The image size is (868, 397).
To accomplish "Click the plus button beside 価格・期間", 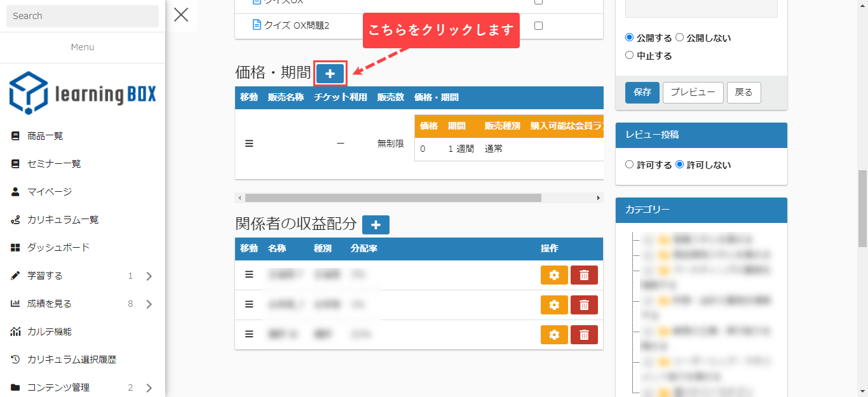I will tap(330, 74).
